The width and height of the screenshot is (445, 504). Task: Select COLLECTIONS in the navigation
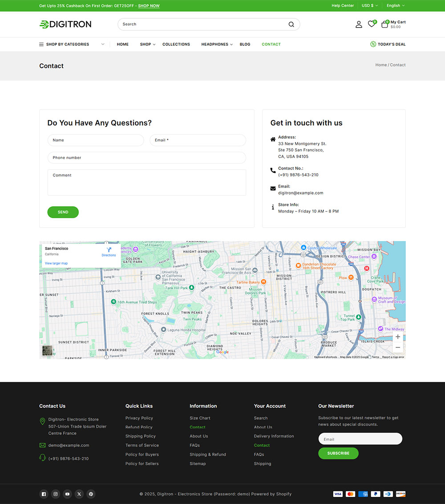(176, 44)
